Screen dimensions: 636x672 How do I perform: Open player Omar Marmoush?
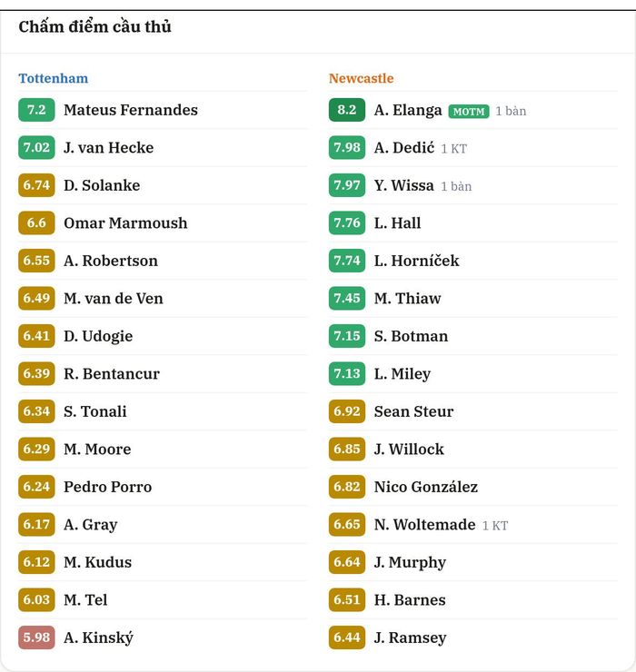[125, 222]
